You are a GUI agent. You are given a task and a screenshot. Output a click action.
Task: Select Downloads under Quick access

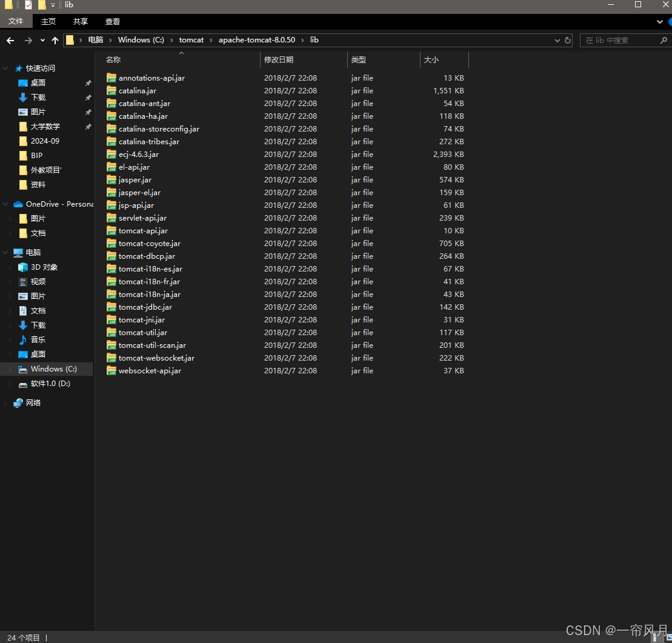[38, 98]
